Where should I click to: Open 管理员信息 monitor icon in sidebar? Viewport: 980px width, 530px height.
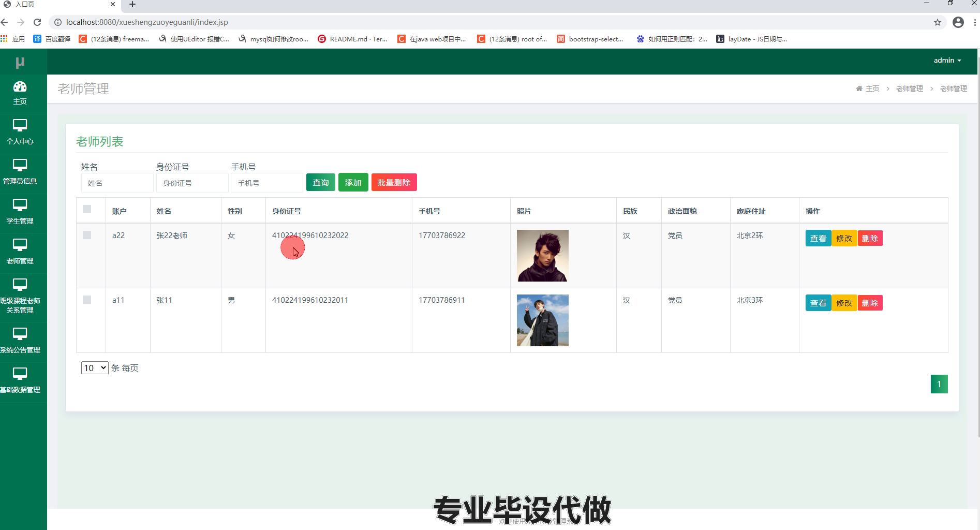click(20, 165)
